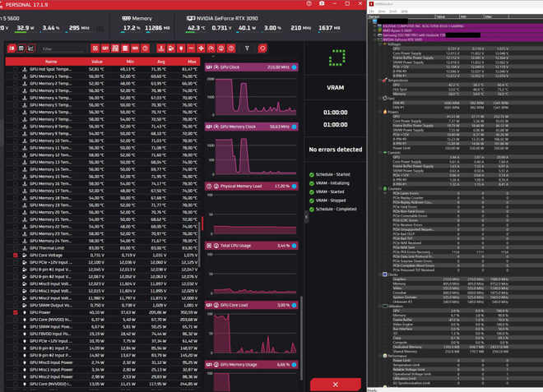Check the GPU SRAM Output Voltage checkbox

(16, 305)
